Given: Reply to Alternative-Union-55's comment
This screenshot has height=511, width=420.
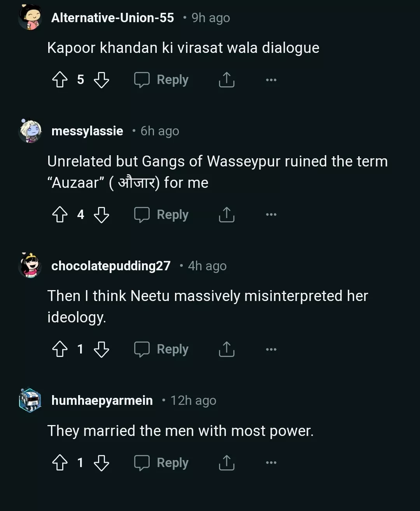Looking at the screenshot, I should tap(162, 80).
